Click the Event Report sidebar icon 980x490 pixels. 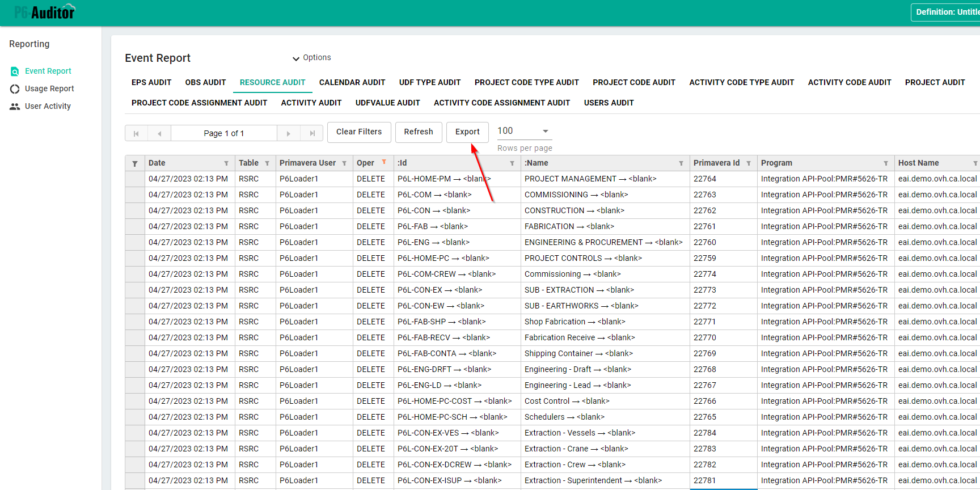(x=15, y=71)
